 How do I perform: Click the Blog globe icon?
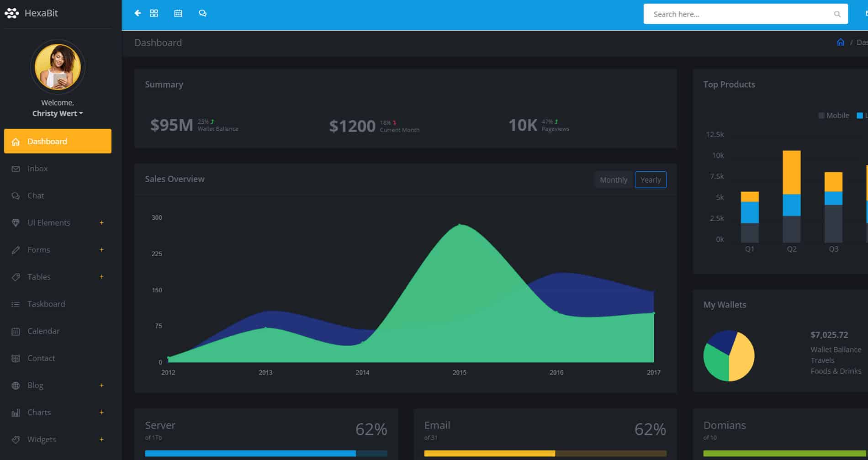coord(16,386)
